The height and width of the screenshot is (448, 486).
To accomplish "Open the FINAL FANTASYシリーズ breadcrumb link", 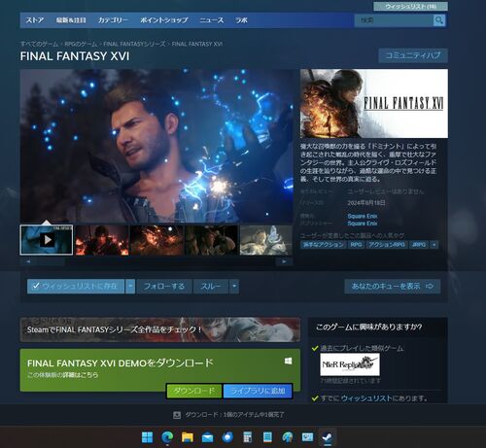I will [x=134, y=44].
